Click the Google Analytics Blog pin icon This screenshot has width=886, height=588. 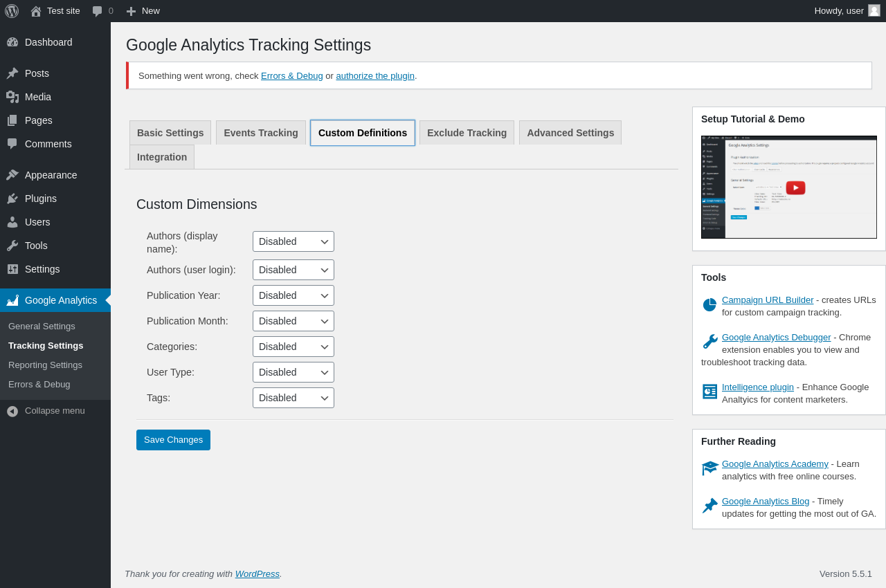pyautogui.click(x=709, y=506)
